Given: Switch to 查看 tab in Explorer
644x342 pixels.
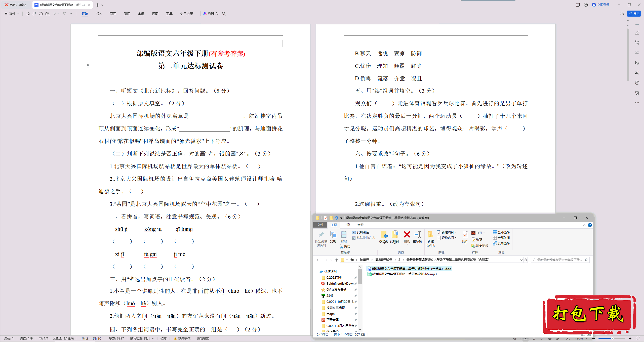Looking at the screenshot, I should [x=360, y=225].
